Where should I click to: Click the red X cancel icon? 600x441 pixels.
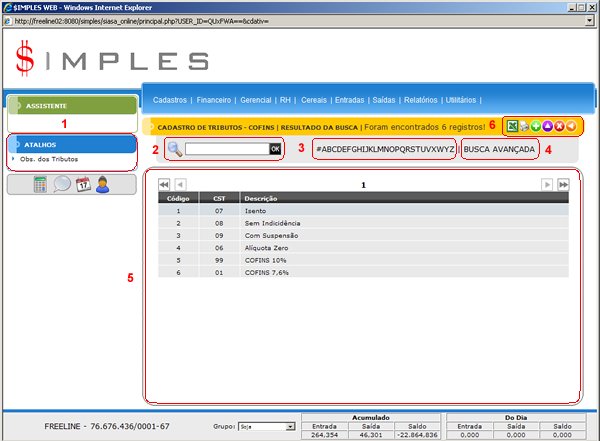click(558, 126)
